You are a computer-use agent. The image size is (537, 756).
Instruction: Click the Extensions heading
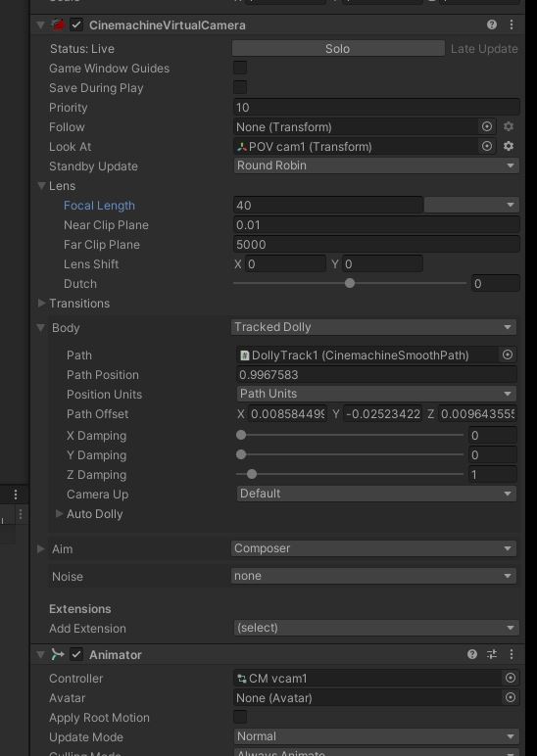pos(80,609)
